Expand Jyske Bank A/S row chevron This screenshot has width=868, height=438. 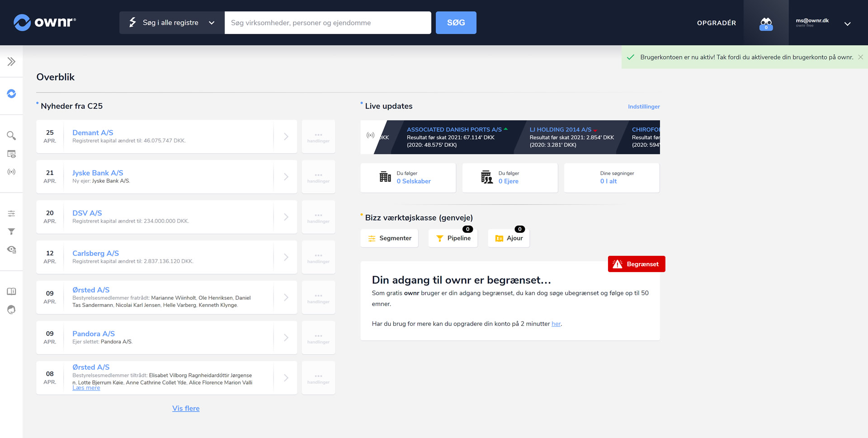tap(286, 177)
